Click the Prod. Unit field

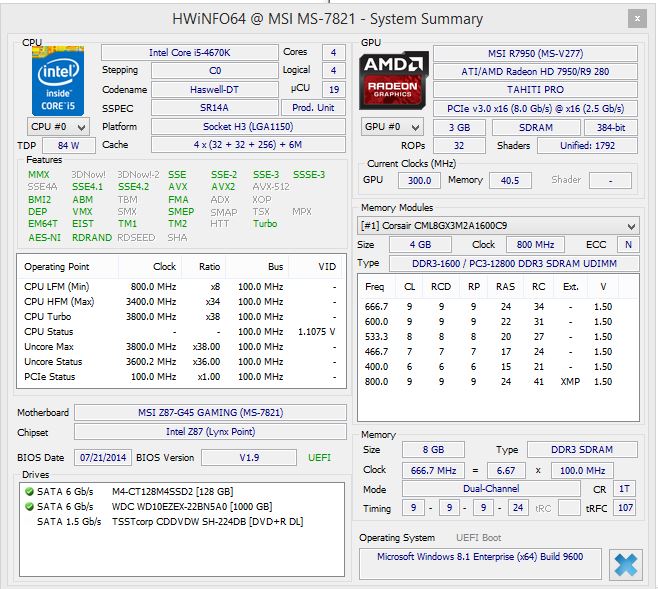pyautogui.click(x=313, y=108)
